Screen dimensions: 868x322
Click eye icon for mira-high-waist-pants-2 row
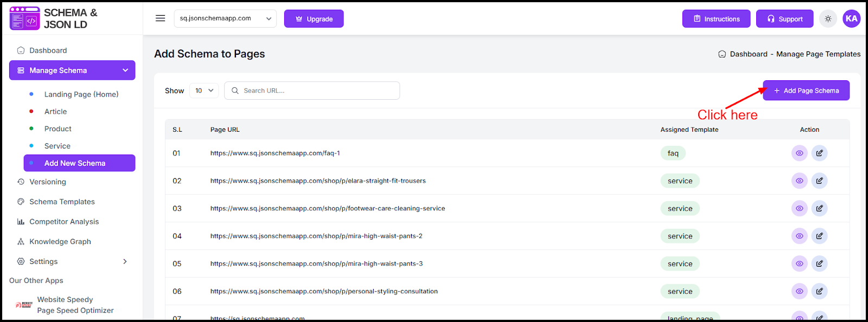pos(799,236)
